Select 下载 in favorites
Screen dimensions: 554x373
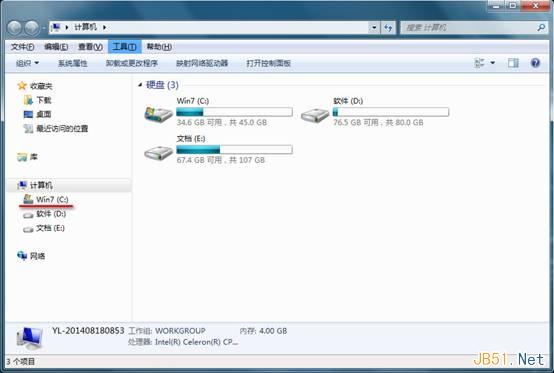point(44,100)
